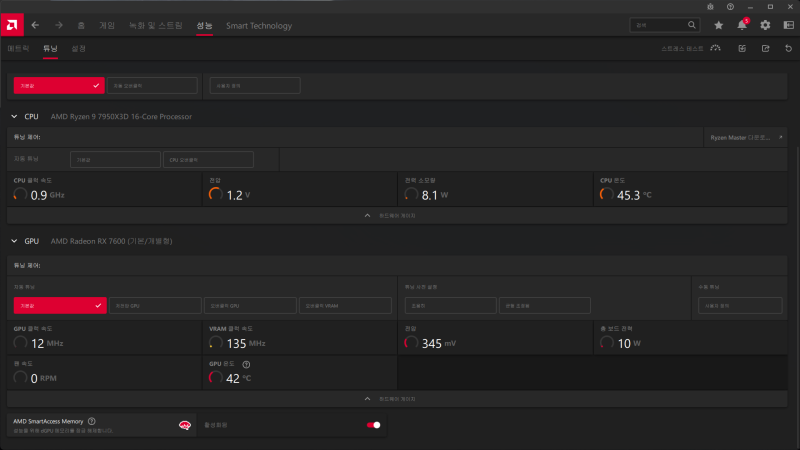
Task: Click the 12 MHz GPU clock value
Action: (38, 344)
